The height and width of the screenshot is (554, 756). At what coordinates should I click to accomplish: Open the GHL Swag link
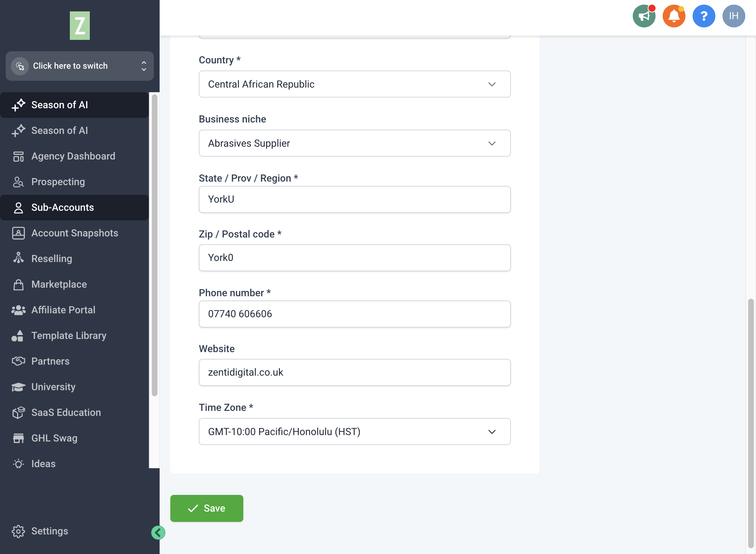pyautogui.click(x=74, y=438)
